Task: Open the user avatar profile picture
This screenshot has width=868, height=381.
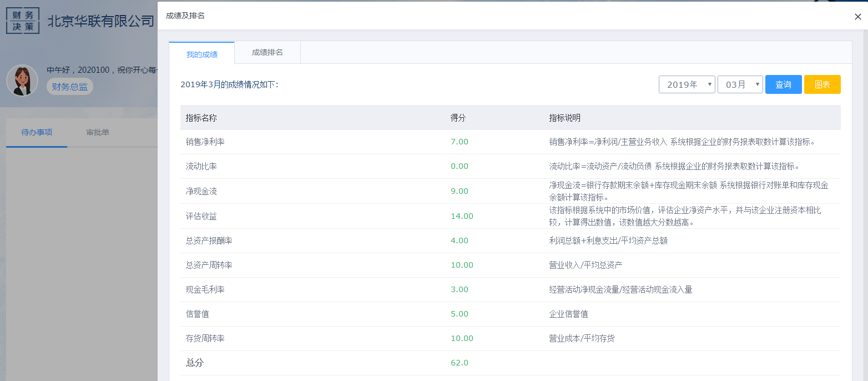Action: 22,81
